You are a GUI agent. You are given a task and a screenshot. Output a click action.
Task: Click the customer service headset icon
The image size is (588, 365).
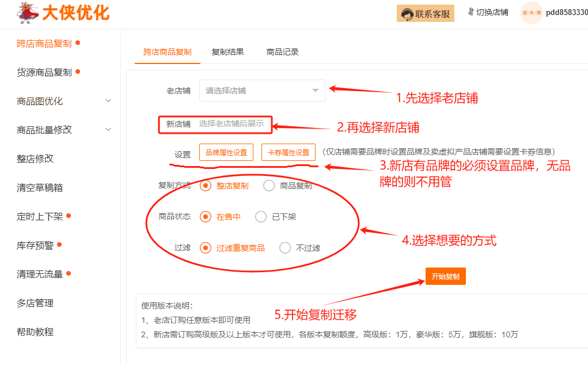pos(407,14)
